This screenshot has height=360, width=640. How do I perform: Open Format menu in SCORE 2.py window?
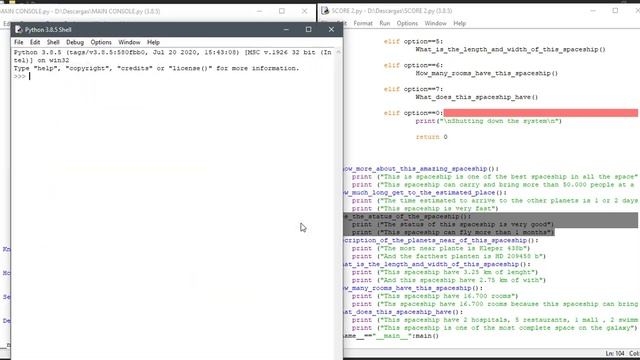[363, 23]
